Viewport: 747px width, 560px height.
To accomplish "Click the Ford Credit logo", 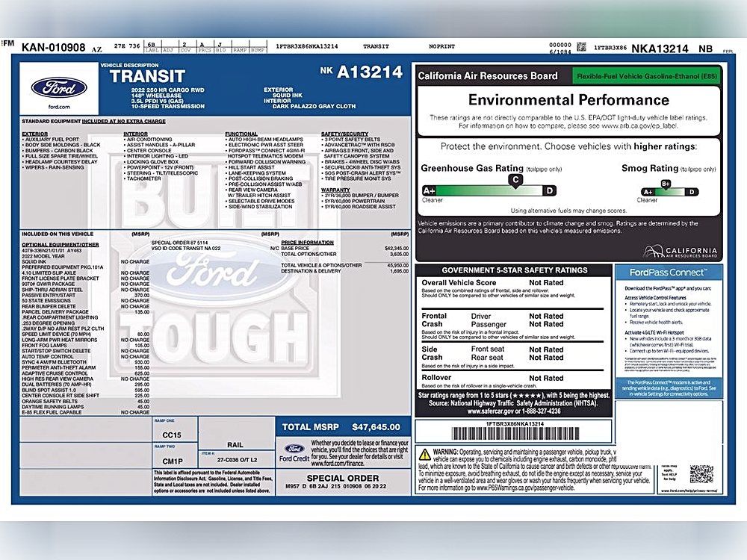I will click(292, 452).
